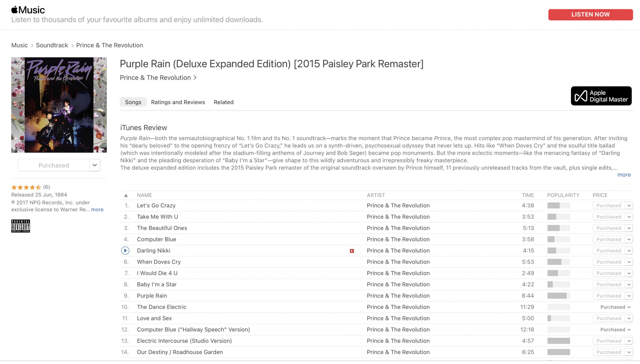Expand dropdown for Electric Intercourse purchase
640x364 pixels.
(x=629, y=341)
